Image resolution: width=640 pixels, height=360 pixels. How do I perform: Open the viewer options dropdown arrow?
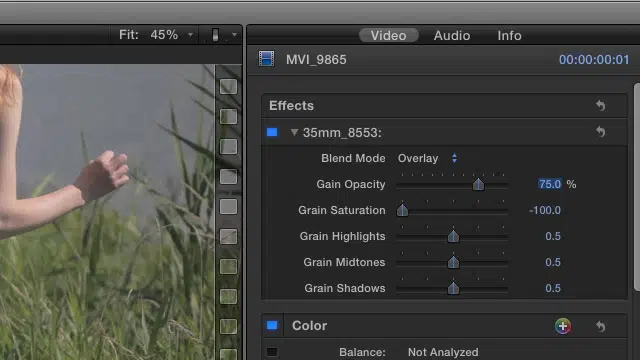[234, 35]
